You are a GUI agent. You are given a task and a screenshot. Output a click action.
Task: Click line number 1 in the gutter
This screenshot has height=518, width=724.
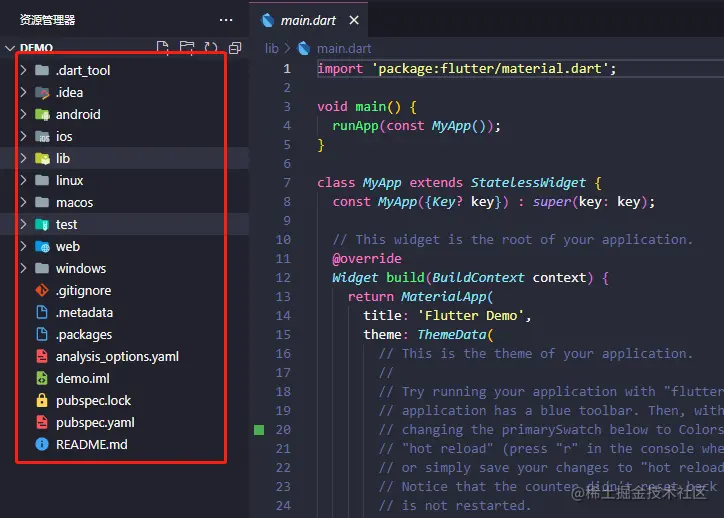[x=287, y=69]
